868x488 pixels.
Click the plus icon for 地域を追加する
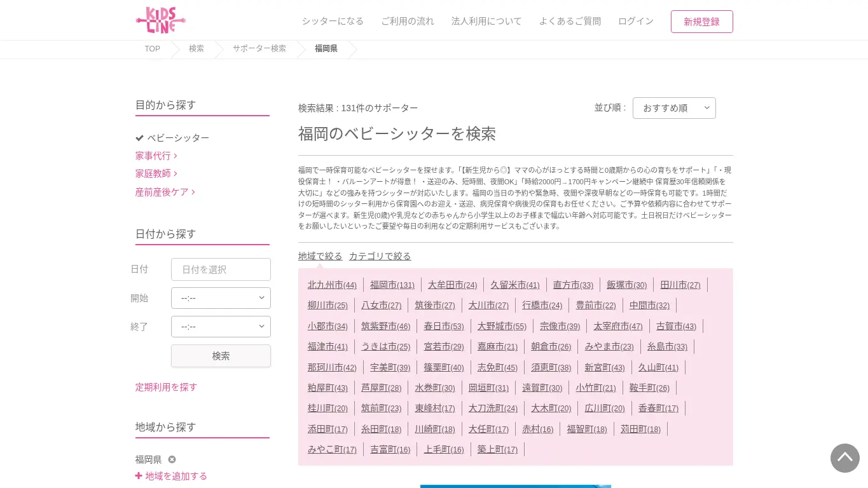pos(139,476)
